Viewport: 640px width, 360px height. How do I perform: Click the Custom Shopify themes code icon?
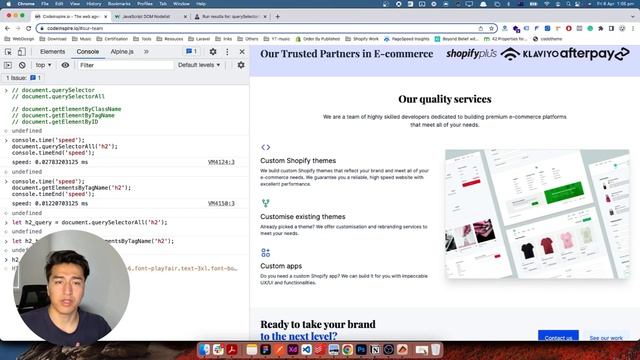coord(266,147)
